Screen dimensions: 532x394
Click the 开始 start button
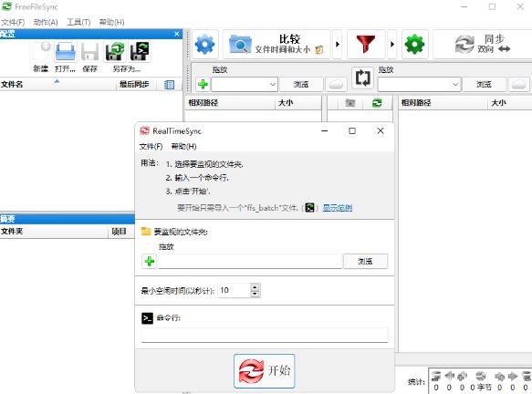(265, 371)
